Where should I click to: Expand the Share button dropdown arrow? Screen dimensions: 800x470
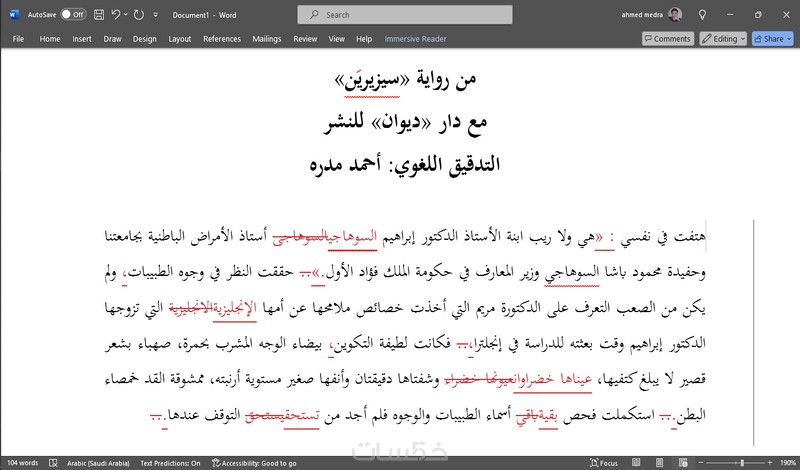point(790,39)
